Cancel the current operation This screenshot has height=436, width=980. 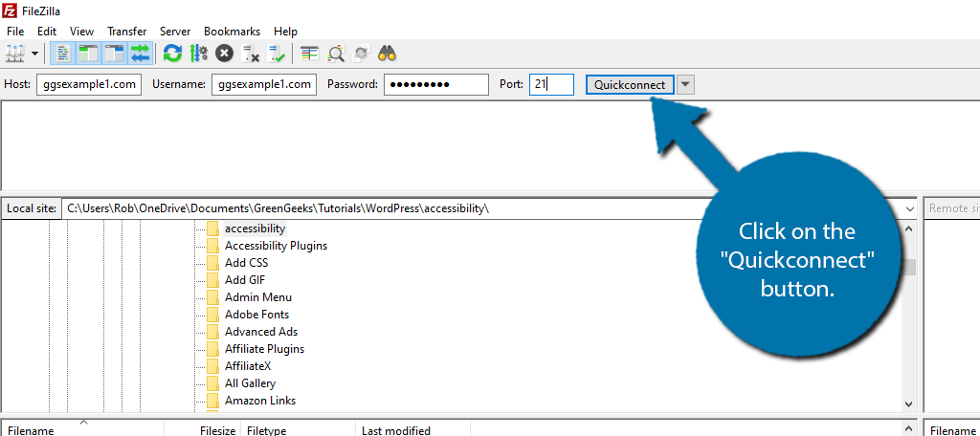point(224,54)
